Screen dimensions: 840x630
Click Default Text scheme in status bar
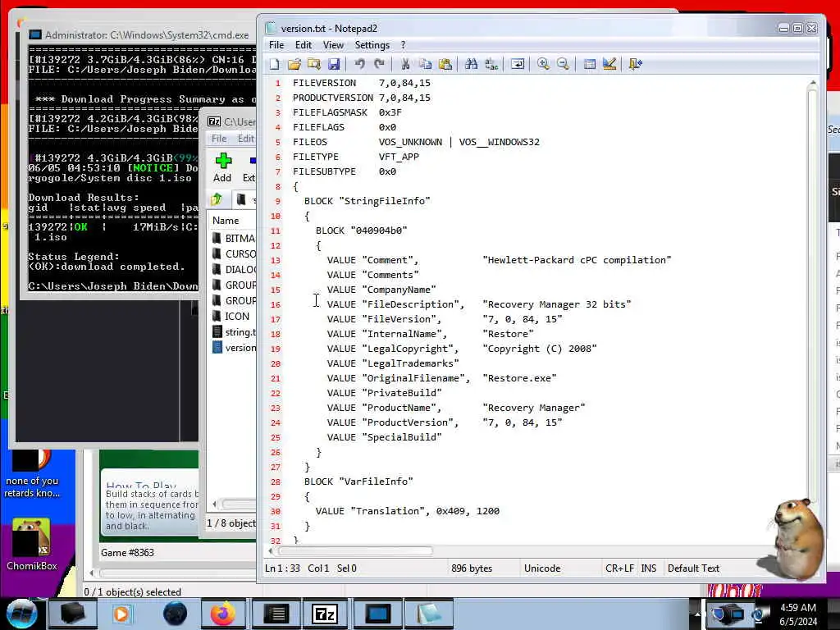pos(693,568)
